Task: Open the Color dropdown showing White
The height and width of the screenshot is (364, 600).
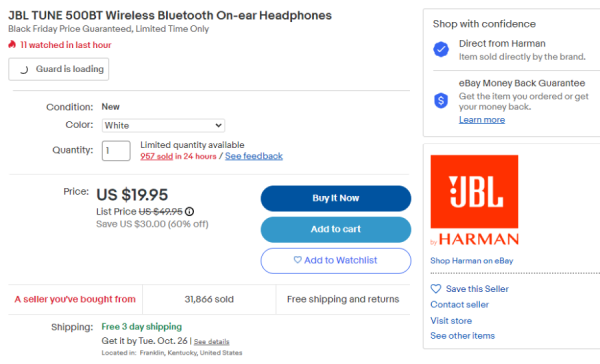Action: [163, 126]
